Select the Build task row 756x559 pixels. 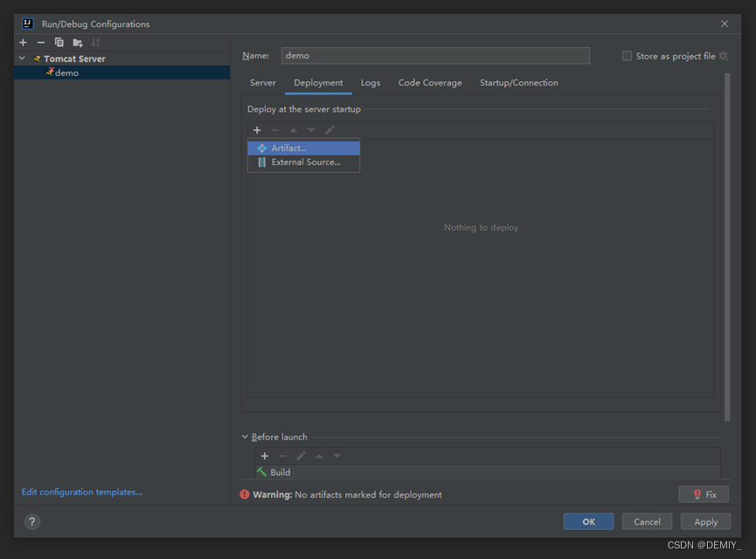pyautogui.click(x=488, y=473)
